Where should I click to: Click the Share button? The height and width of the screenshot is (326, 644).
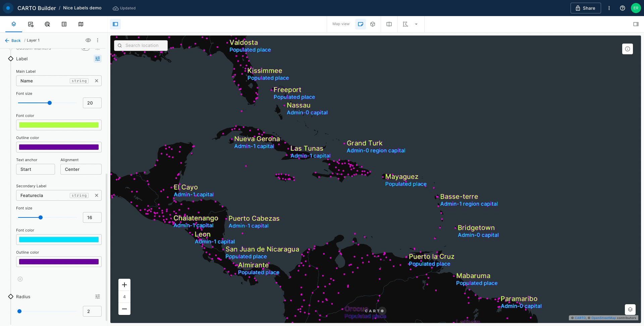(585, 8)
